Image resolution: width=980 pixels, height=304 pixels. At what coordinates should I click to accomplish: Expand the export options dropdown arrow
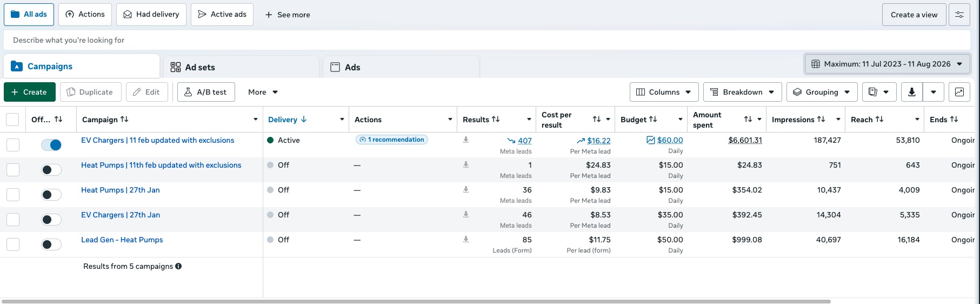coord(934,92)
